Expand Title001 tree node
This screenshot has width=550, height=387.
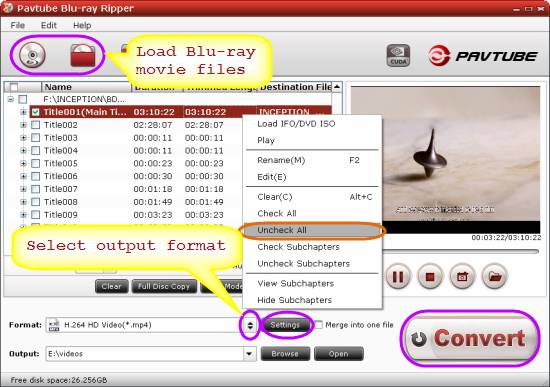click(x=23, y=112)
